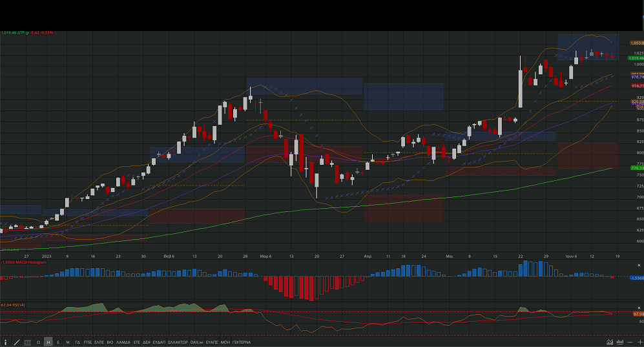Image resolution: width=644 pixels, height=347 pixels.
Task: Click the red 956,71 moving average tag
Action: click(x=638, y=86)
